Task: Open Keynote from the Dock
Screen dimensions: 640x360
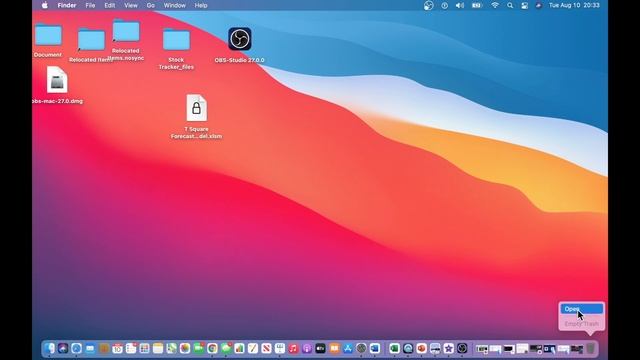Action: click(x=280, y=348)
